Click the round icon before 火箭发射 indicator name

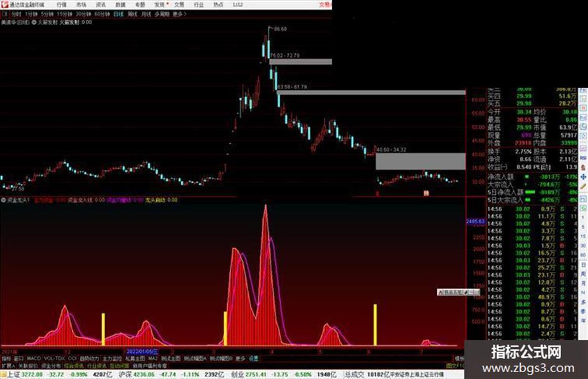pyautogui.click(x=34, y=22)
